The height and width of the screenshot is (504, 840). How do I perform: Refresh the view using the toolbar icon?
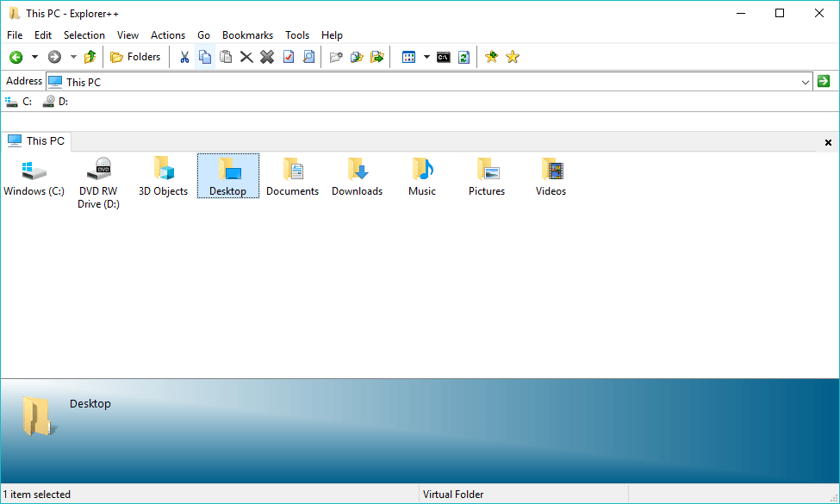pyautogui.click(x=464, y=57)
